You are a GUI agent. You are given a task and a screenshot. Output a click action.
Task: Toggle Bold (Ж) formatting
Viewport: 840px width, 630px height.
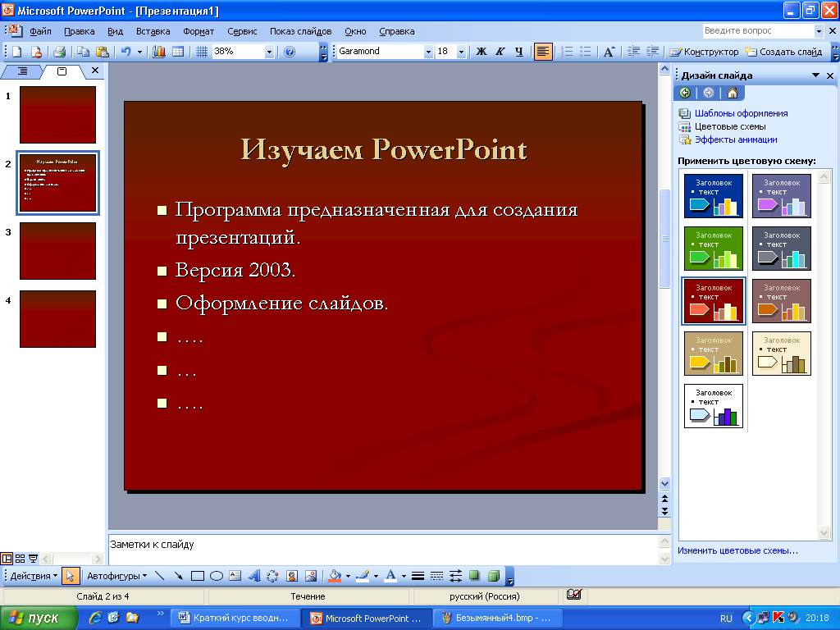click(x=482, y=52)
